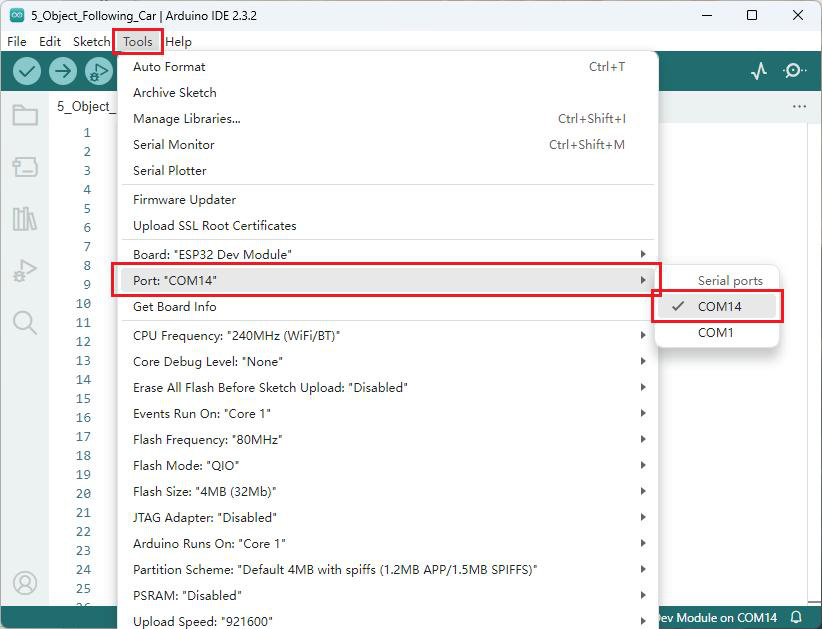This screenshot has height=629, width=822.
Task: Open the Flash Size "4MB (32Mb)" submenu
Action: [x=387, y=491]
